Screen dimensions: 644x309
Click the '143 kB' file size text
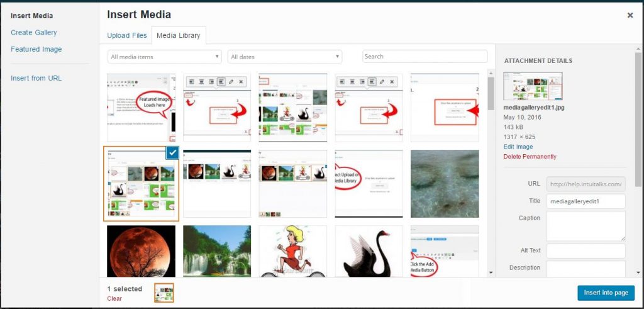tap(513, 127)
